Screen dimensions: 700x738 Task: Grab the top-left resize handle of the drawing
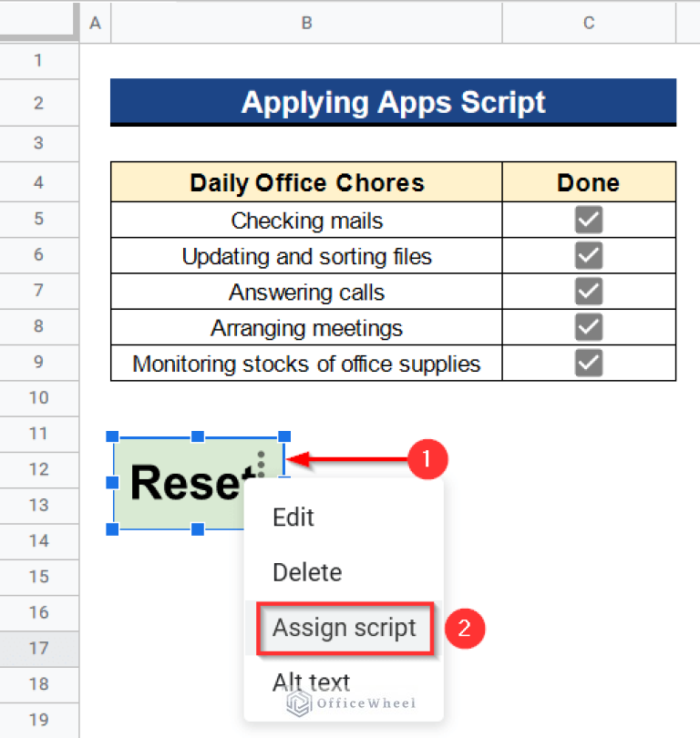tap(111, 436)
